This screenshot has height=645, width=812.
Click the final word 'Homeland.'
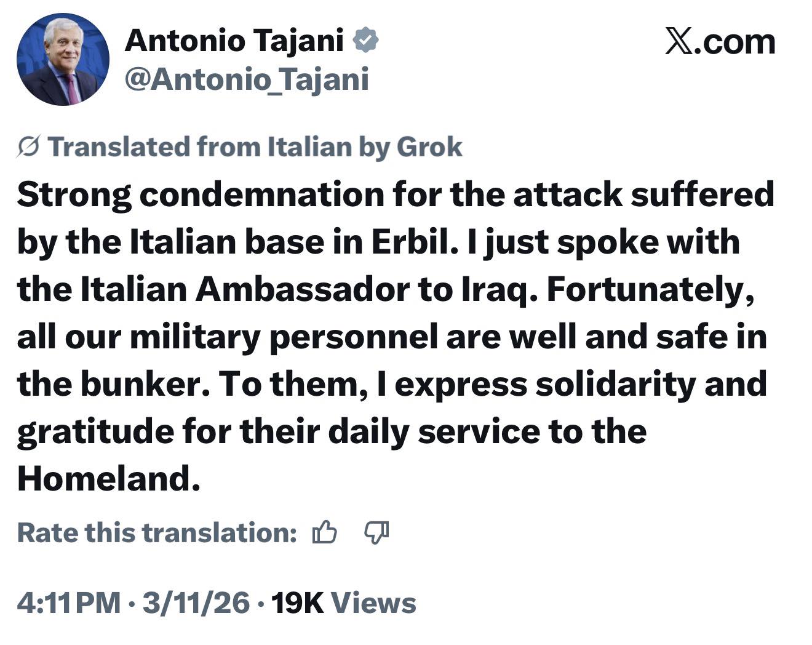[x=109, y=478]
